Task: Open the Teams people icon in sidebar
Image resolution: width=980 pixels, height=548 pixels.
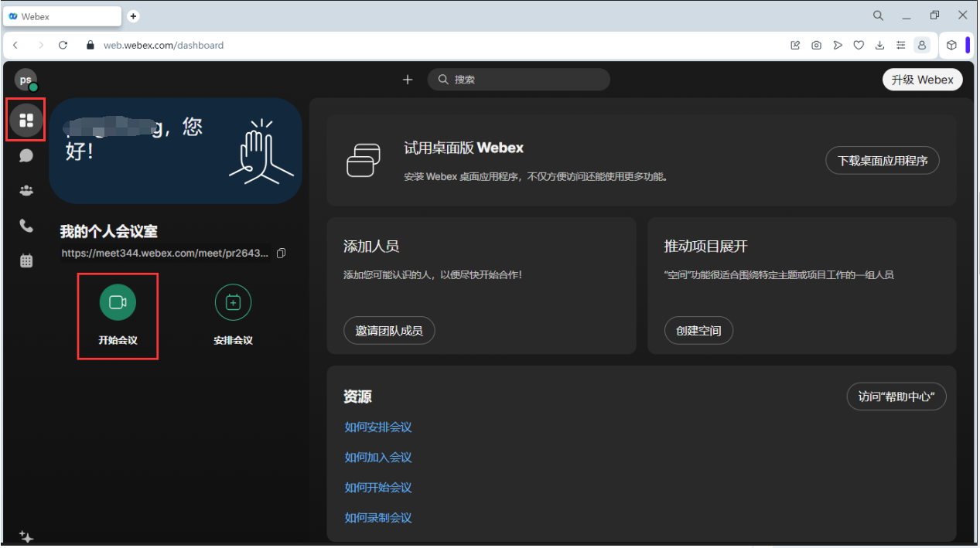Action: 26,190
